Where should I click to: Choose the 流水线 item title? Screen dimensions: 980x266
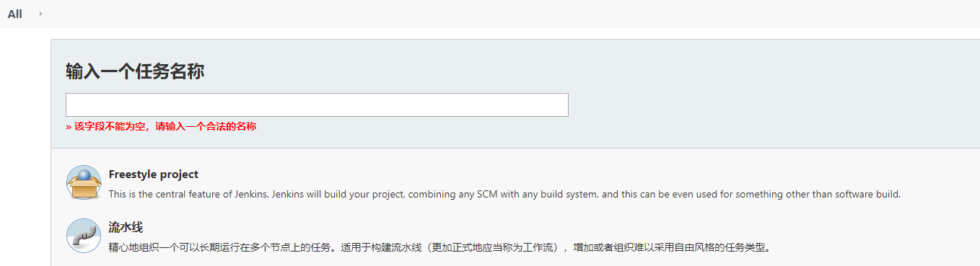126,228
